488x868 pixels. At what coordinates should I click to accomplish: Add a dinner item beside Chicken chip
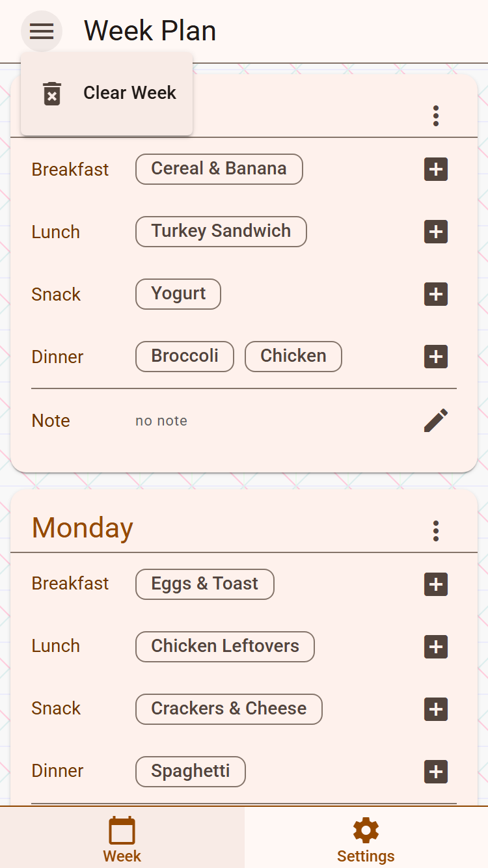click(x=436, y=357)
